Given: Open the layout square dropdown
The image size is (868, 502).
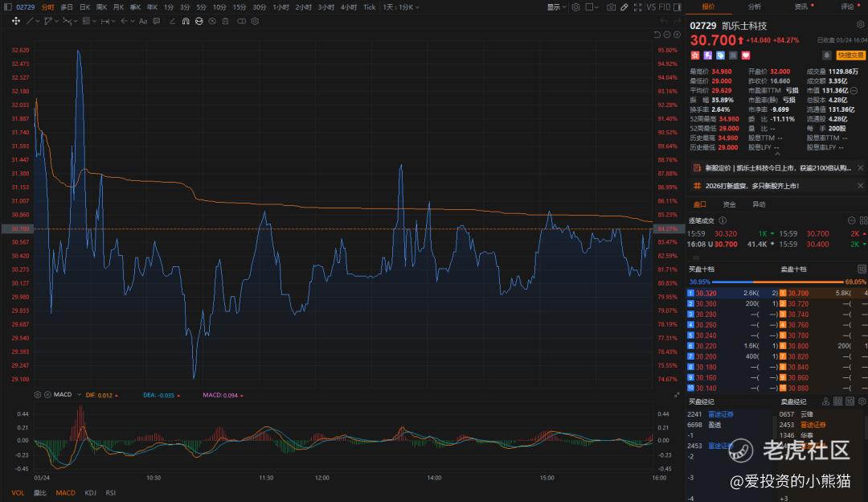Looking at the screenshot, I should 592,7.
